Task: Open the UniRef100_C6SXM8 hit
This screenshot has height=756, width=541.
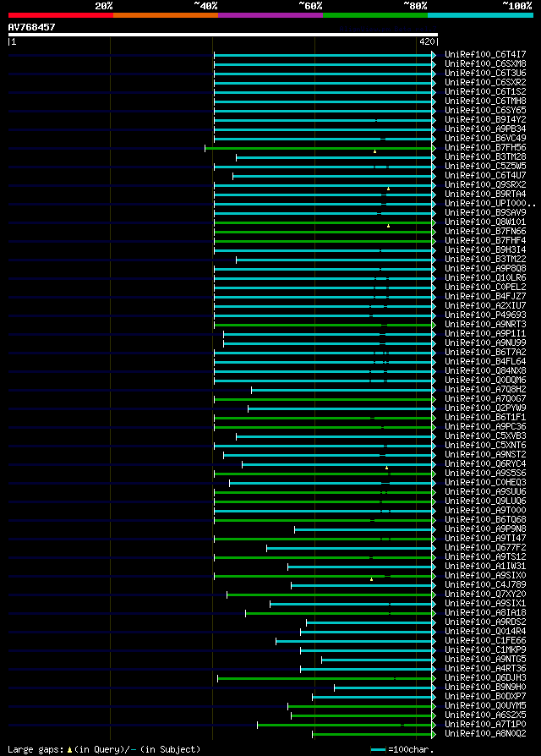Action: pos(485,63)
